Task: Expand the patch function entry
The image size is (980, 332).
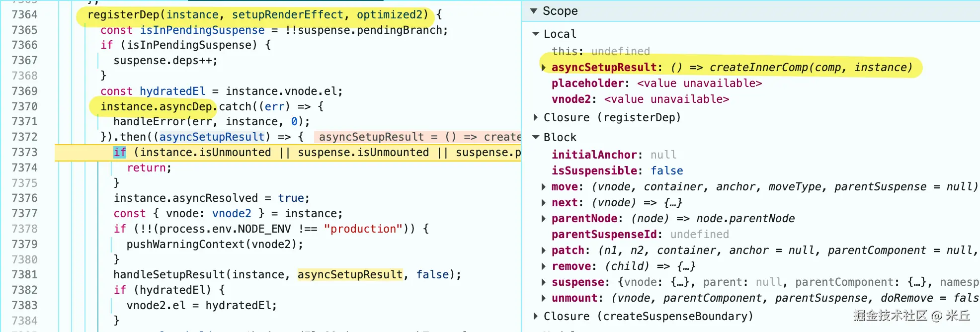Action: pyautogui.click(x=544, y=250)
